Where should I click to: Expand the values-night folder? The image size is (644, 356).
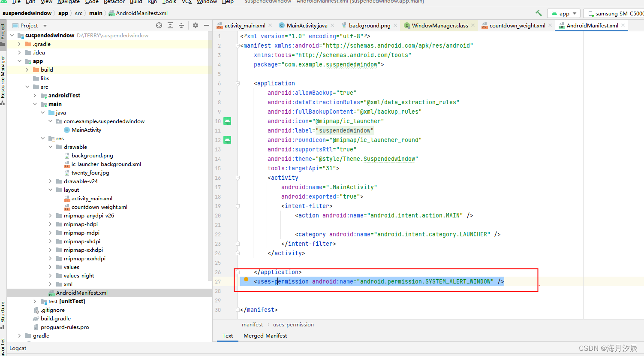click(50, 275)
